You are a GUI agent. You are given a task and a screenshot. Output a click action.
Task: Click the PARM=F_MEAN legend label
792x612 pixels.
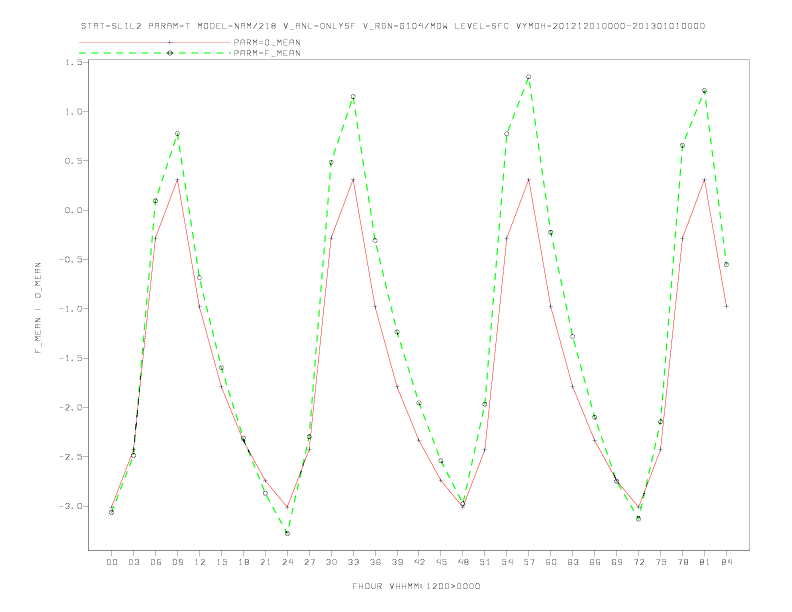tap(267, 53)
